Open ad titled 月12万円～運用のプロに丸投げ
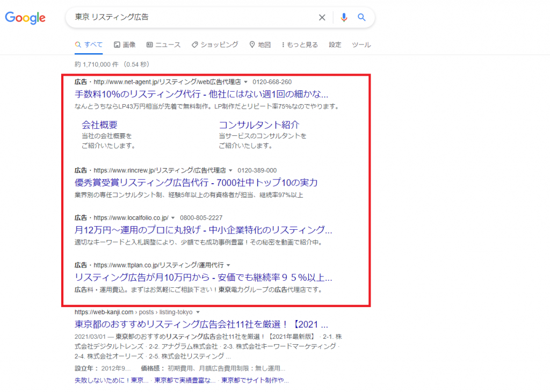550x392 pixels. pos(203,230)
